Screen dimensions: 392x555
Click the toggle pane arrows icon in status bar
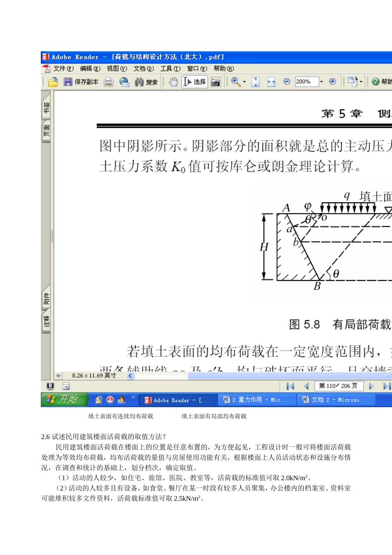pyautogui.click(x=58, y=375)
